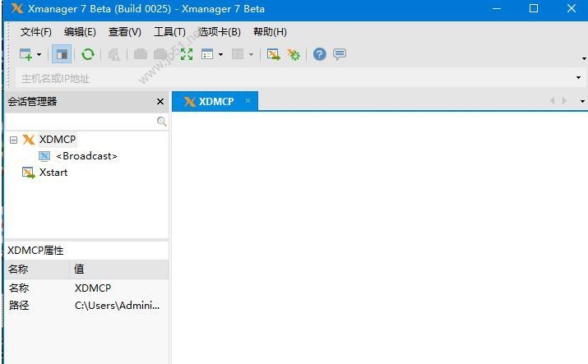Select the XDMCP folder in tree
This screenshot has width=588, height=364.
(x=58, y=140)
